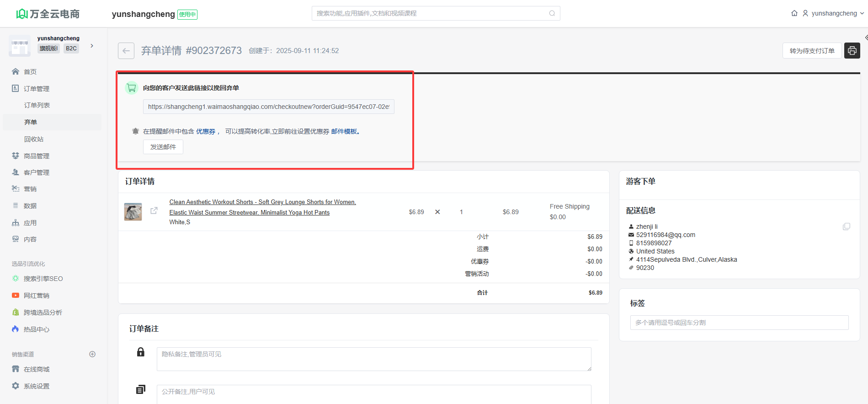Click the abandoned checkout recovery URL field

coord(268,107)
